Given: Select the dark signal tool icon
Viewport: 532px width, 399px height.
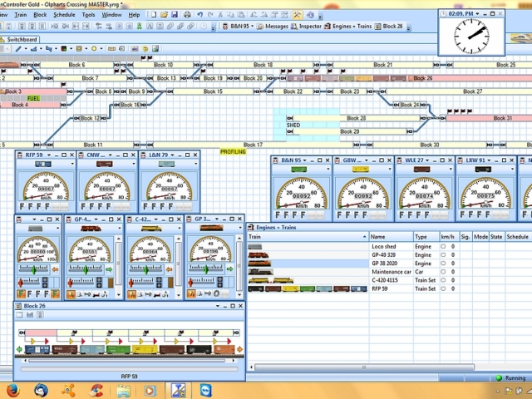Looking at the screenshot, I should 63,49.
